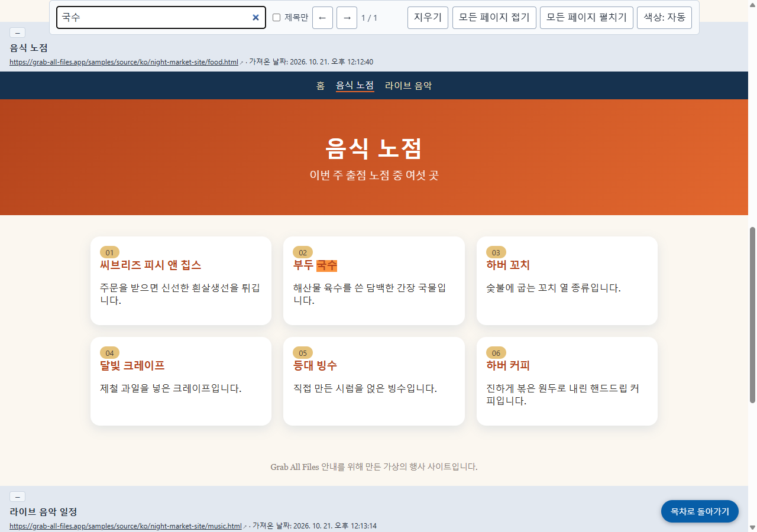Click the 달빛 크레이프 heading

(132, 365)
